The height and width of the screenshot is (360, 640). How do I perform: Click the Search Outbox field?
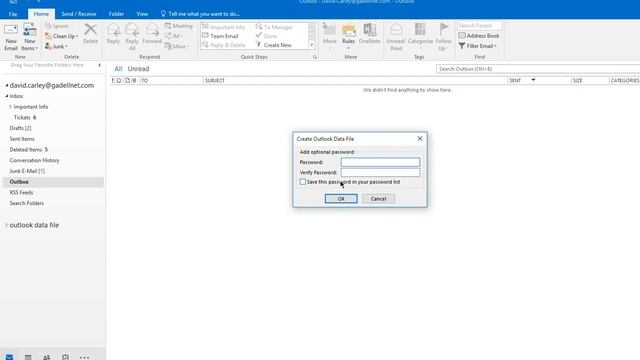(x=538, y=69)
